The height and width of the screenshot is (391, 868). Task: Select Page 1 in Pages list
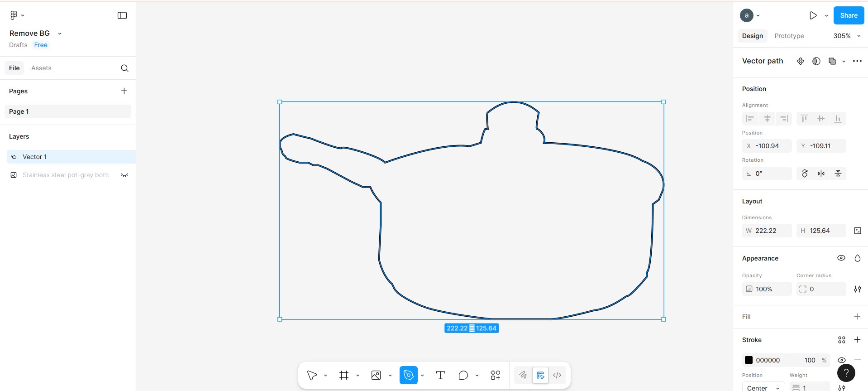point(68,111)
